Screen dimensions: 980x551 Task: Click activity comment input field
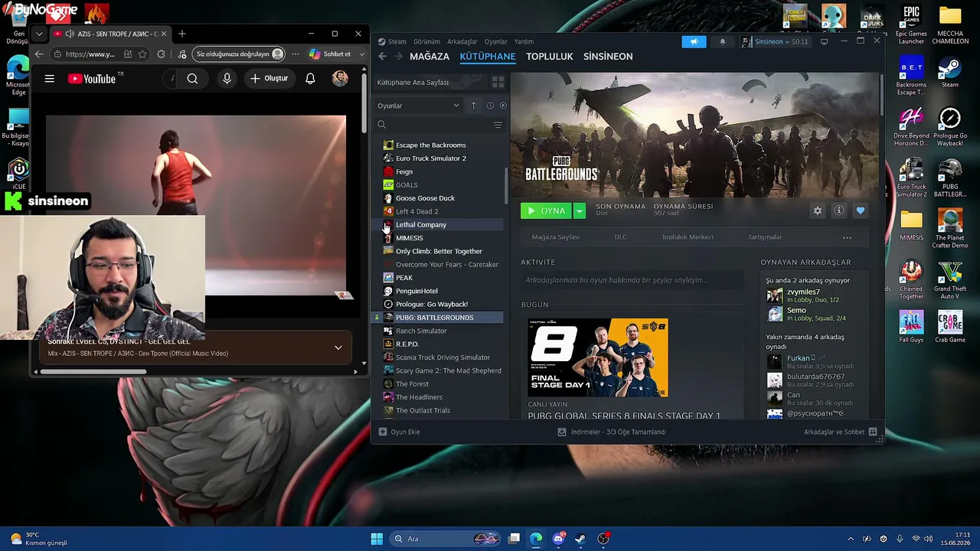tap(632, 280)
